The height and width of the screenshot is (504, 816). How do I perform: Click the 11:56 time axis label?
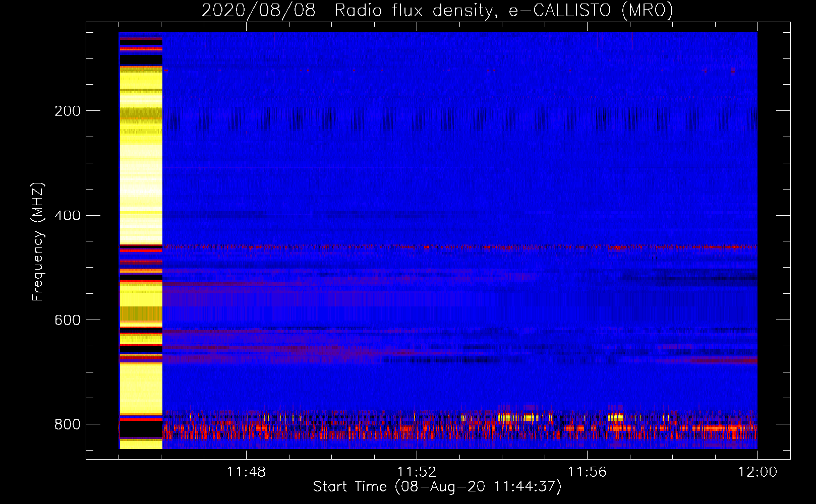tap(587, 472)
